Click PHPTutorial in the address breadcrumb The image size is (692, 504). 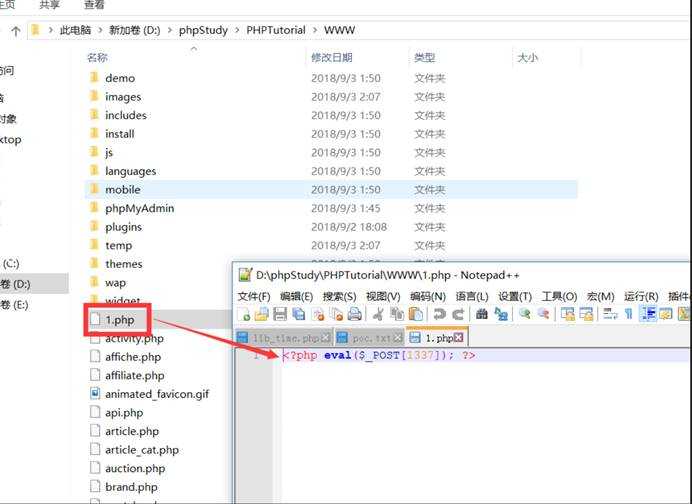(x=276, y=30)
